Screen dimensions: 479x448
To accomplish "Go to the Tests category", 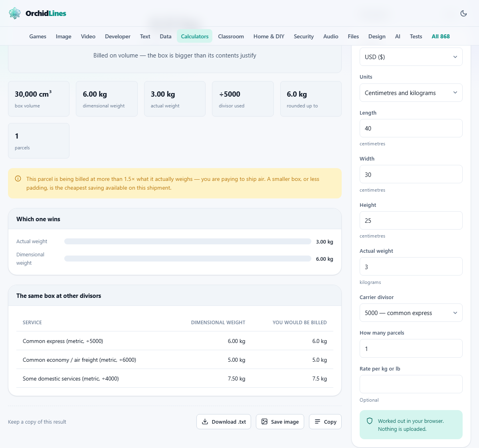I will (416, 36).
